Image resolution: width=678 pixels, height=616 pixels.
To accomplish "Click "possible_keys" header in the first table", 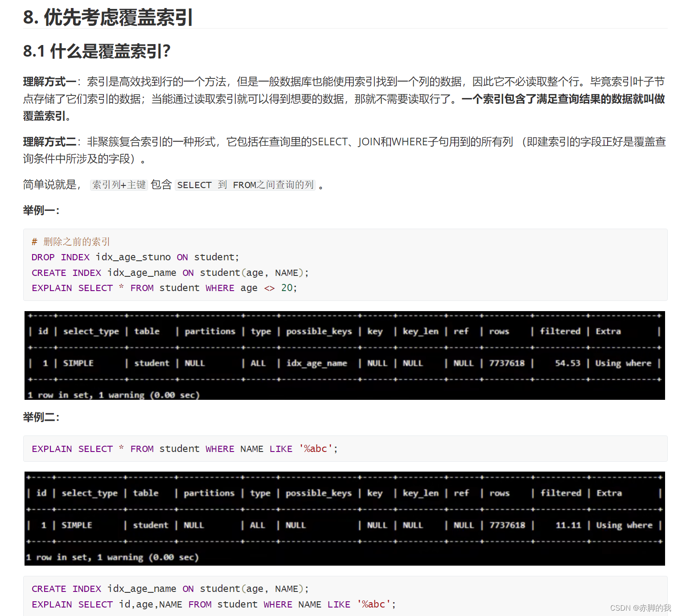I will (x=319, y=331).
